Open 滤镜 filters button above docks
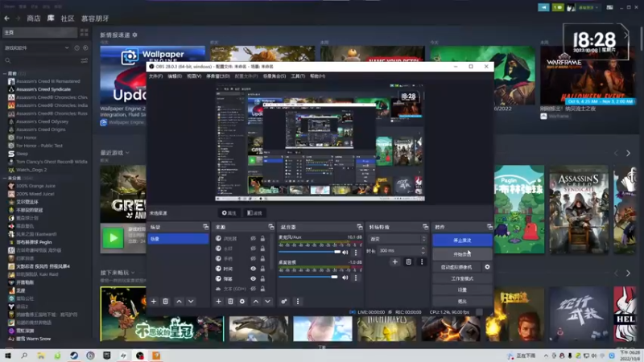 [x=254, y=213]
